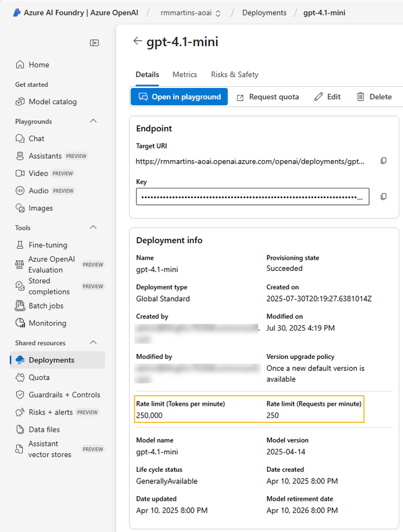The image size is (403, 532).
Task: Click the Images icon in sidebar
Action: (20, 208)
